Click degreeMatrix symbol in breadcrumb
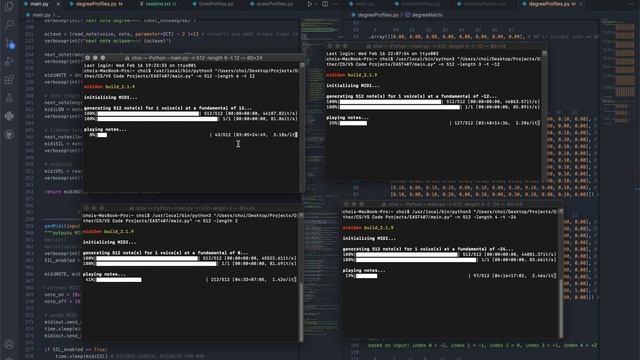Viewport: 640px width, 360px height. click(427, 15)
